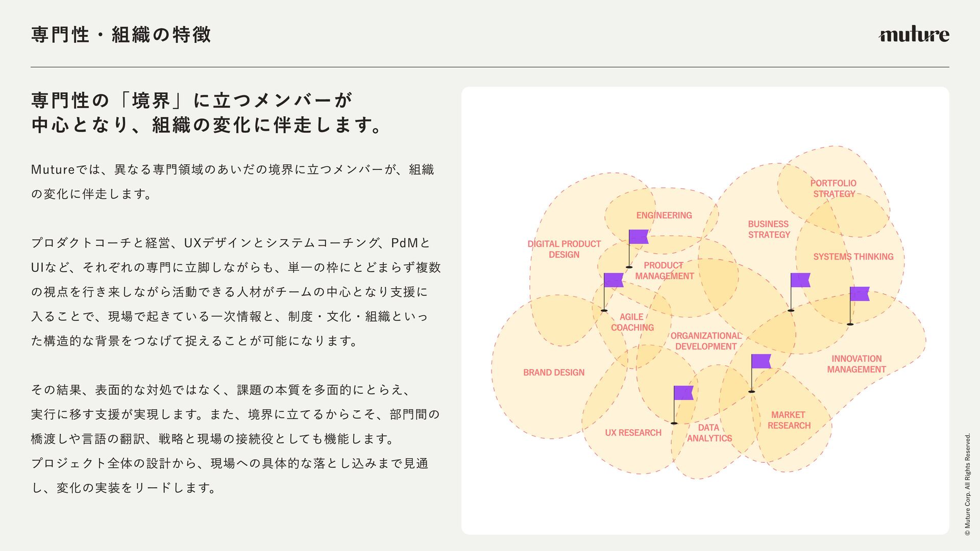Select the BRAND DESIGN area label
The width and height of the screenshot is (980, 551).
tap(554, 372)
